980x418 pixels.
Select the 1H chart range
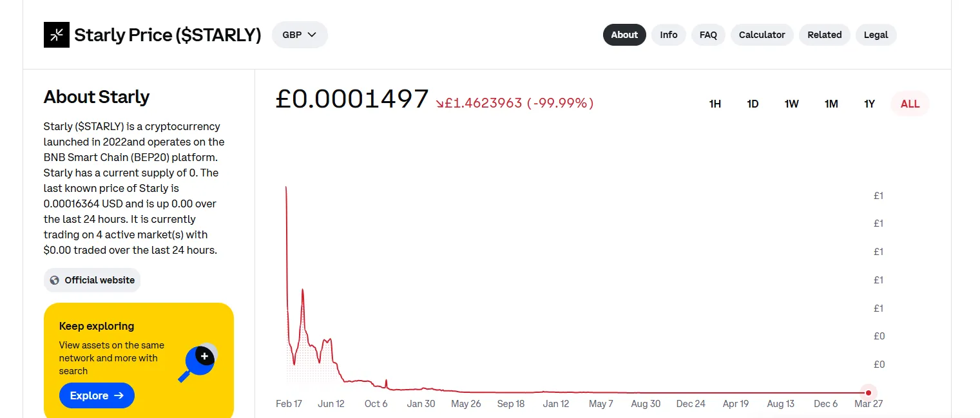point(715,104)
